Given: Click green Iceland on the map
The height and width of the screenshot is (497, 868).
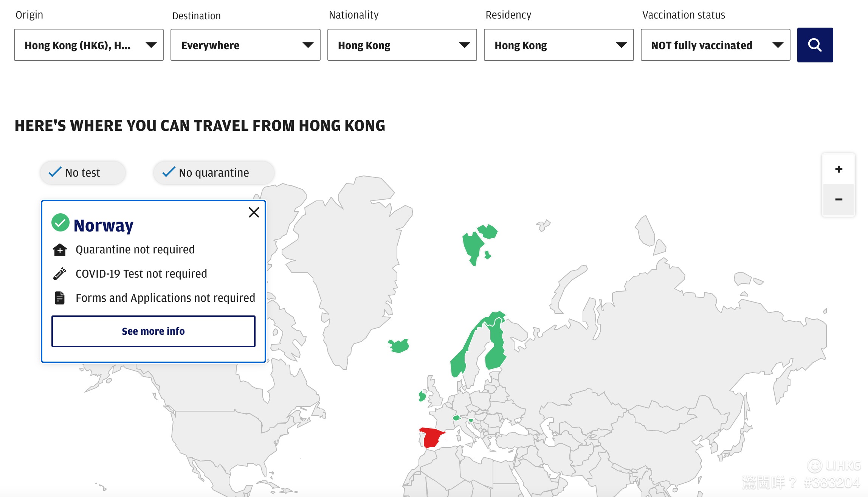Looking at the screenshot, I should tap(399, 345).
